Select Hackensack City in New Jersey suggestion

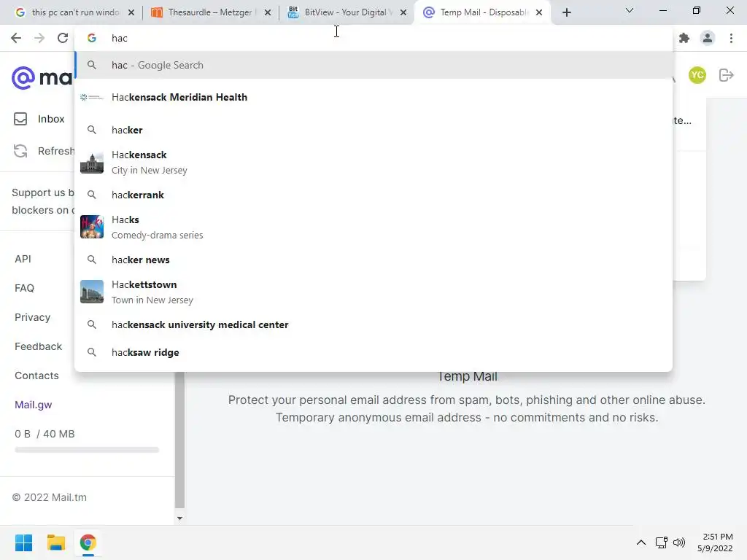coord(373,163)
